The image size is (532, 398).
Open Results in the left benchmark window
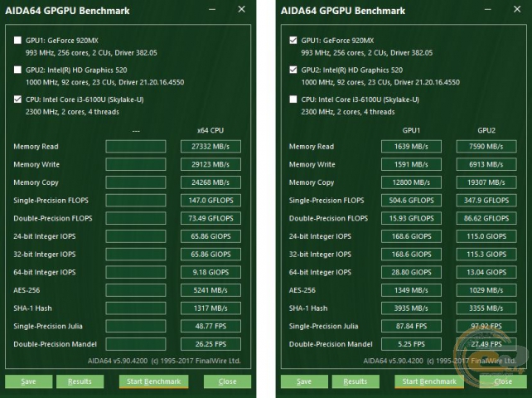(x=80, y=381)
